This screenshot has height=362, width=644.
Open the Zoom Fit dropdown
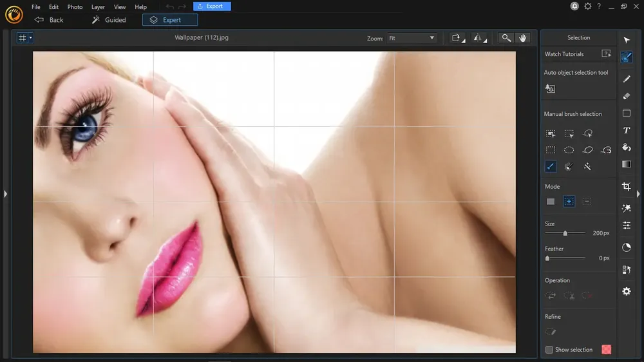pyautogui.click(x=412, y=39)
